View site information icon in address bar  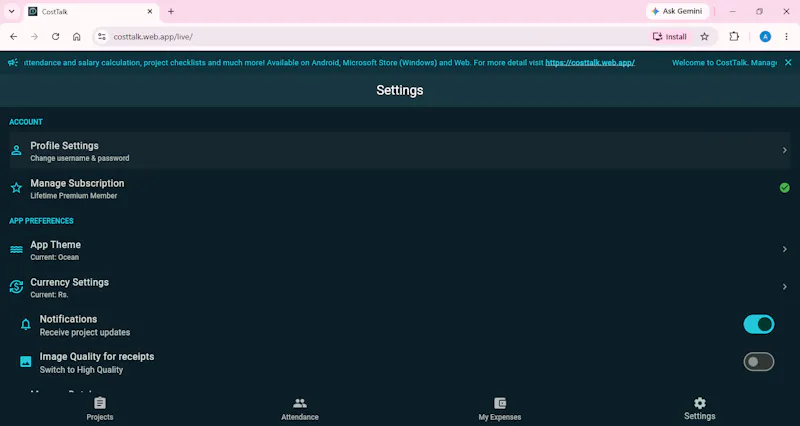[102, 37]
